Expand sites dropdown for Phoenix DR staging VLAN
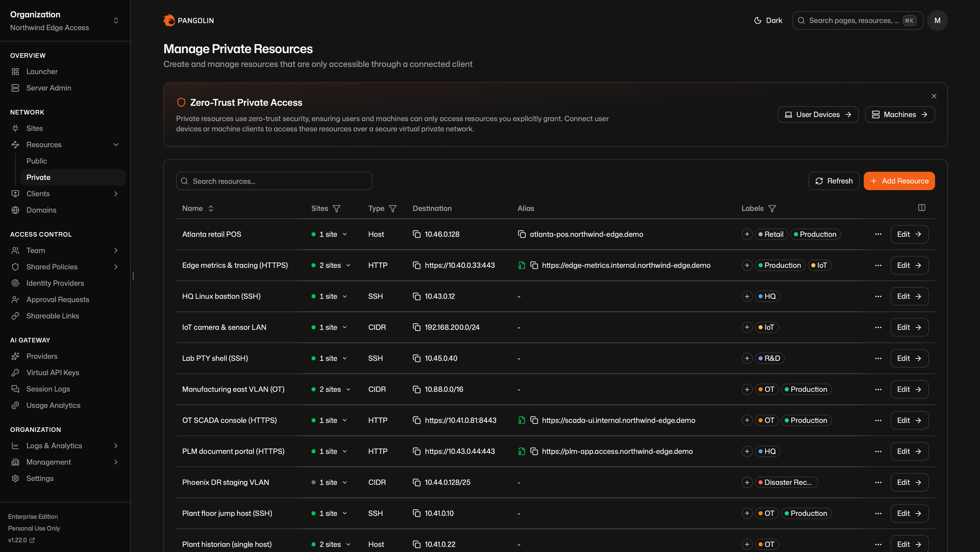 click(329, 482)
